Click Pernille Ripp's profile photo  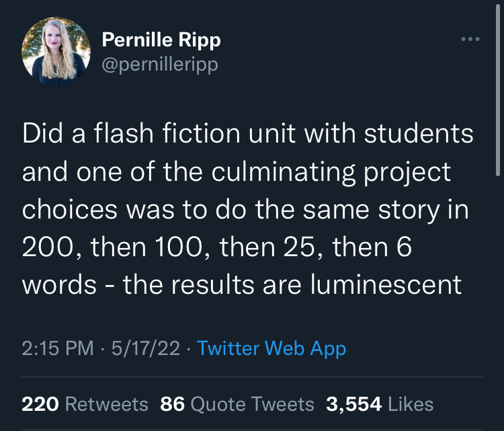tap(56, 52)
